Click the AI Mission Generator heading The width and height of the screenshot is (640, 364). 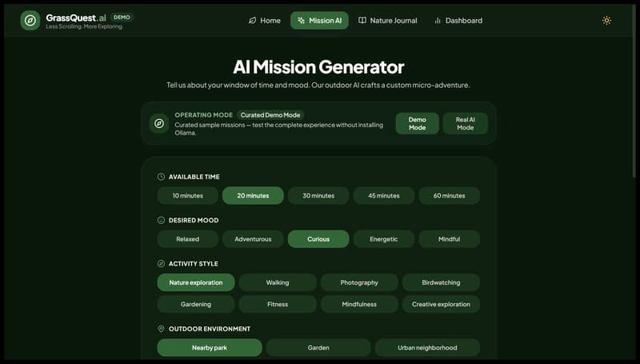pyautogui.click(x=318, y=67)
